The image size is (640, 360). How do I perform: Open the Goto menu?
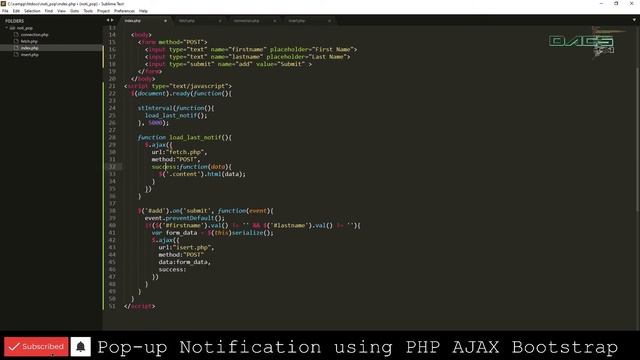pos(74,11)
